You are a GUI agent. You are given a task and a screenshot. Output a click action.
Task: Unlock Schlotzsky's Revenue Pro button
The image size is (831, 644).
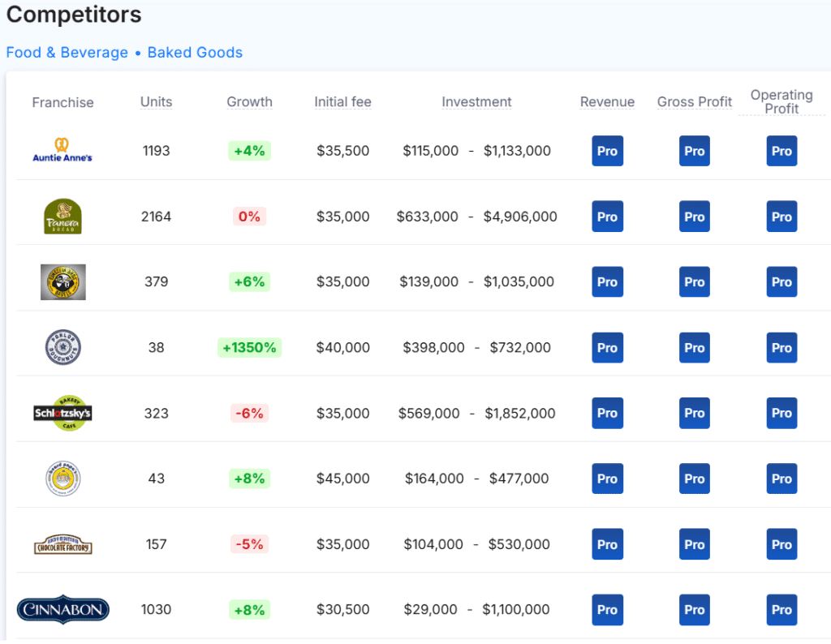click(x=607, y=413)
